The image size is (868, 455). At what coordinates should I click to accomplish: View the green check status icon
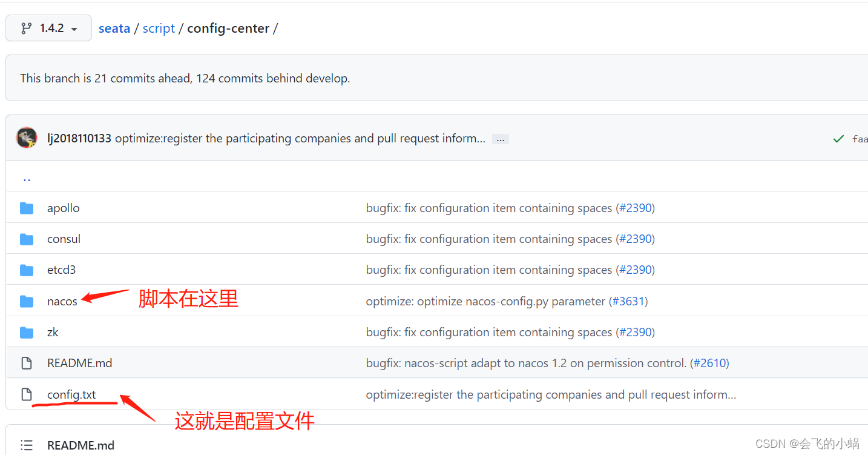(x=838, y=139)
